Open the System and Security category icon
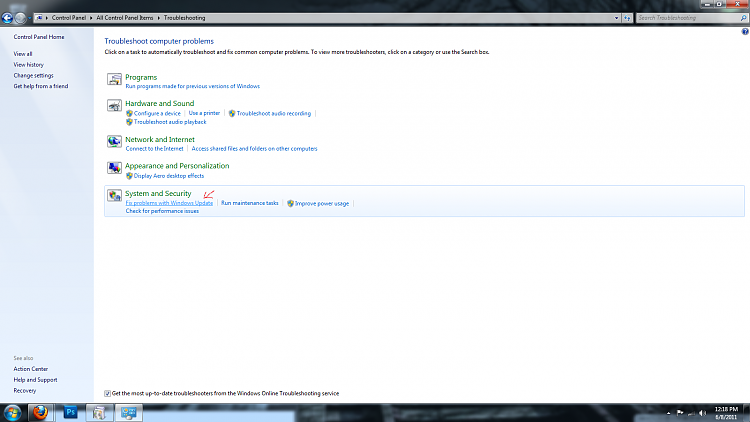Image resolution: width=750 pixels, height=422 pixels. [x=114, y=195]
